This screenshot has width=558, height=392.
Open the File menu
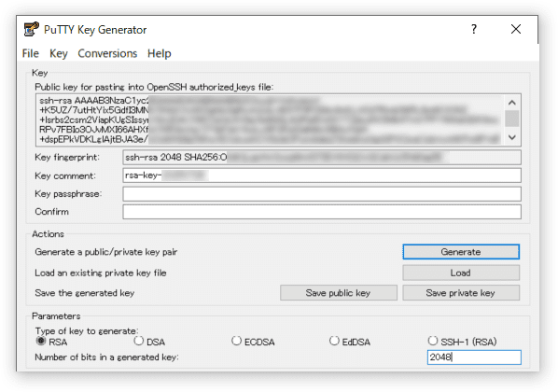(30, 53)
